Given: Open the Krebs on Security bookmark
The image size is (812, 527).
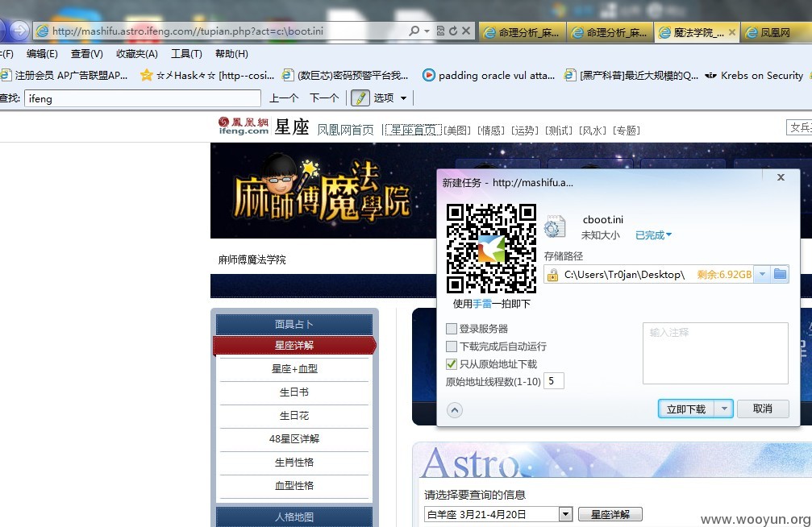Looking at the screenshot, I should [x=755, y=76].
